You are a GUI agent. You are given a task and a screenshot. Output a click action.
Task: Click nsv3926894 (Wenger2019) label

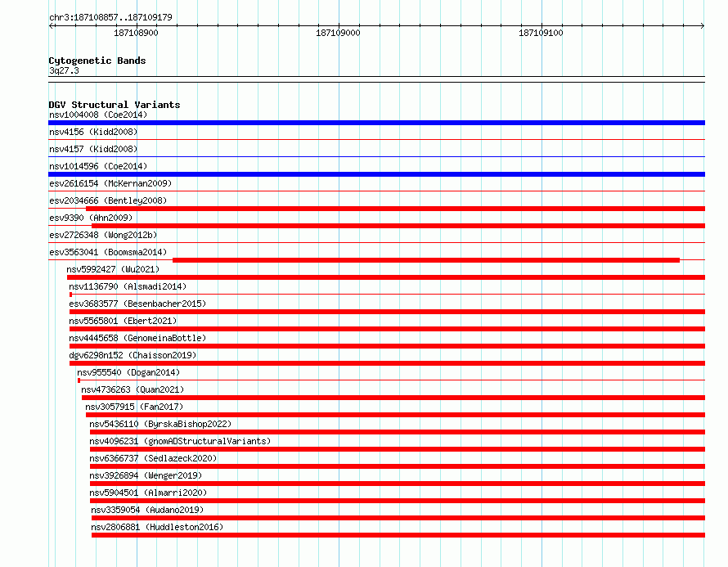coord(146,475)
